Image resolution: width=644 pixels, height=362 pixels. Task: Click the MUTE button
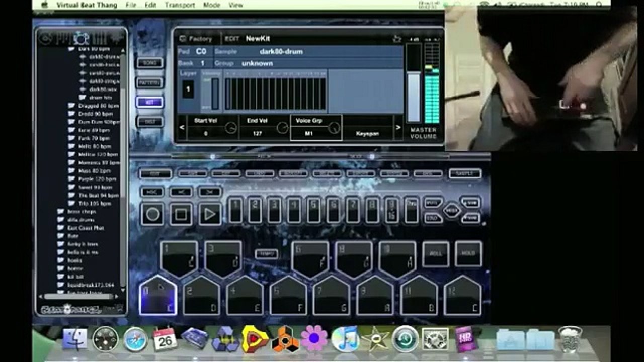coord(433,202)
